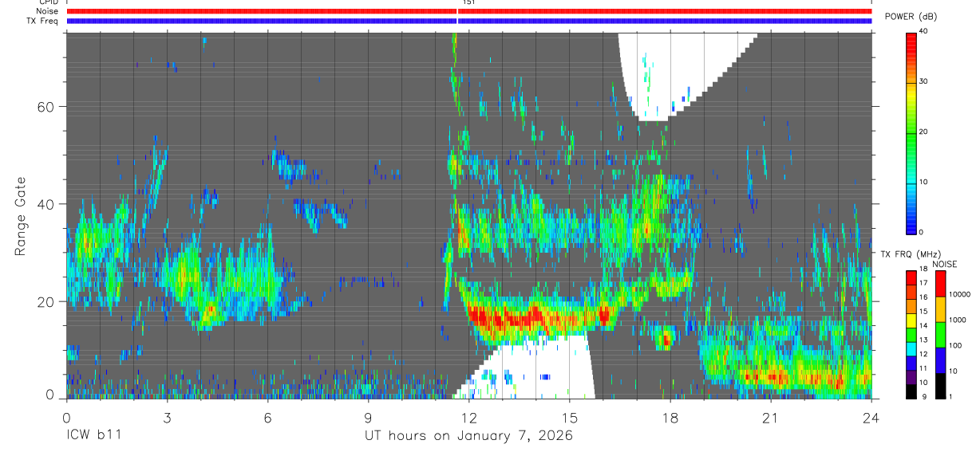Click the red Noise strip above the plot

[469, 11]
